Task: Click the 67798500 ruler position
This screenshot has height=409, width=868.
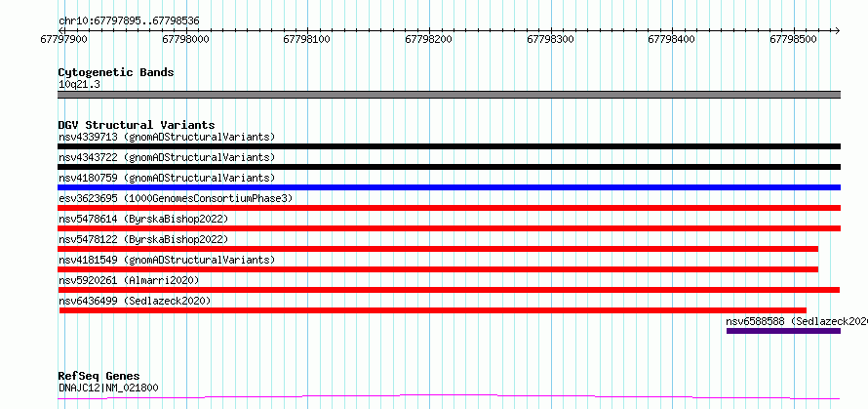Action: click(x=793, y=40)
